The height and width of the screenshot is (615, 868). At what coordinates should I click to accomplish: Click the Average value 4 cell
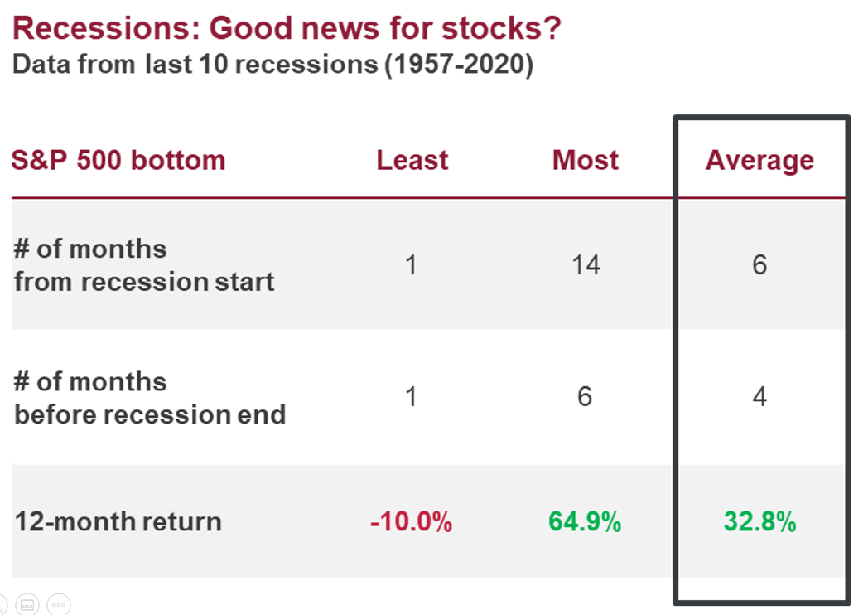pos(759,397)
